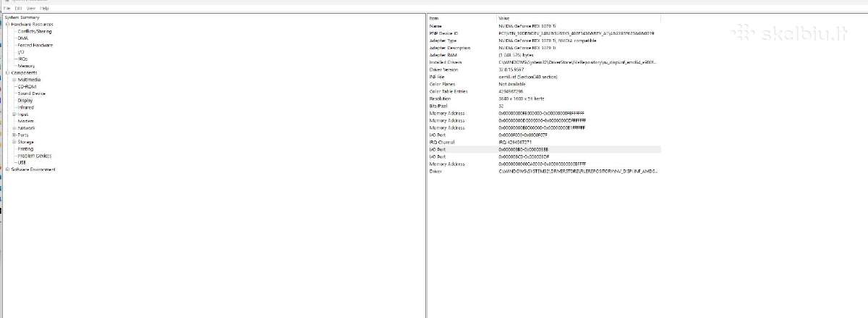The image size is (868, 318).
Task: Click the Not Available value
Action: point(512,84)
